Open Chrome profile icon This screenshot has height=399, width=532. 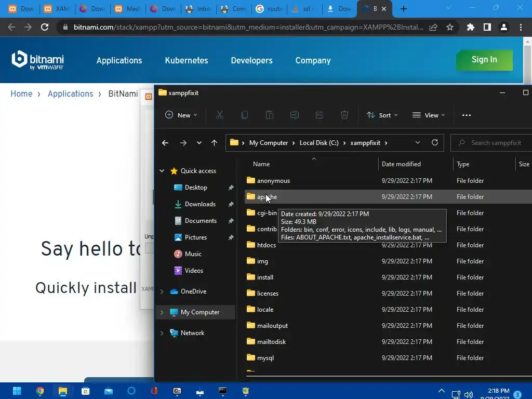pos(504,27)
